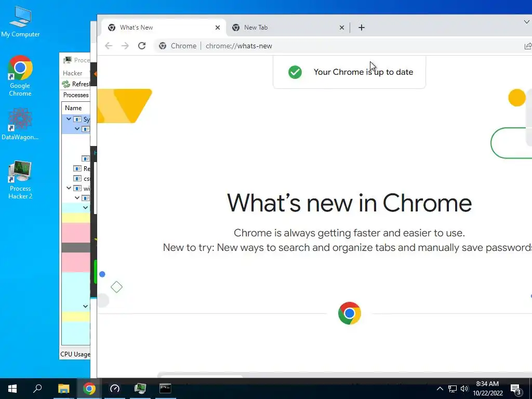Collapse the child node under wi... process

[77, 198]
